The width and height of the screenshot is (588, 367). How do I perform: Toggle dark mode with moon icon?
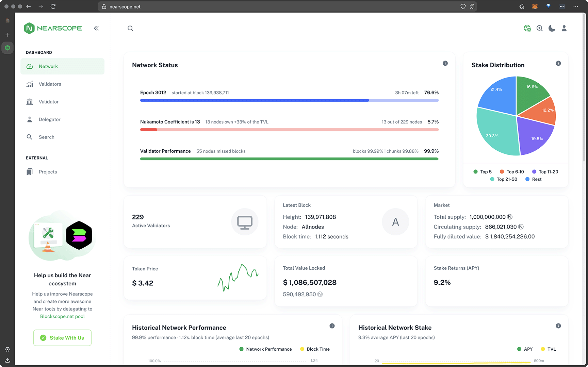click(x=552, y=28)
